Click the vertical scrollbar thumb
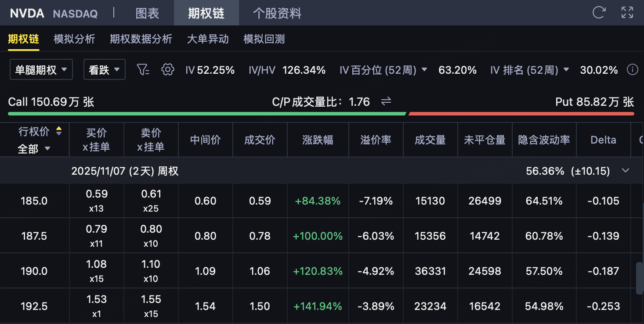 (640, 279)
